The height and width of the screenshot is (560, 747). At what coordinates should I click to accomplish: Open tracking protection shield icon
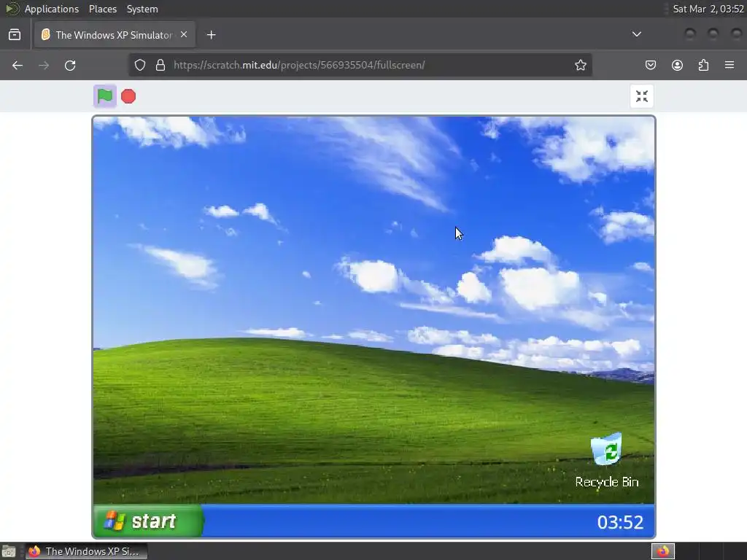click(x=139, y=65)
